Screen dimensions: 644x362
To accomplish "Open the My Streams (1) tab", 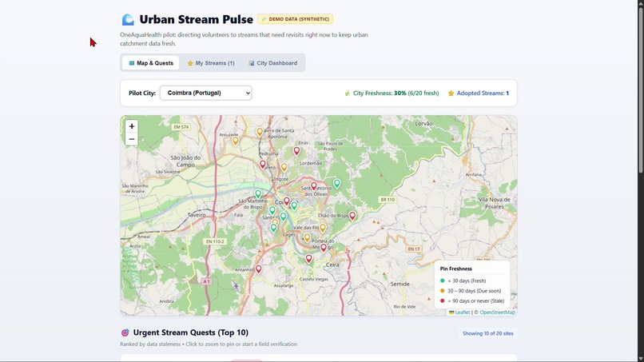I will pos(211,63).
